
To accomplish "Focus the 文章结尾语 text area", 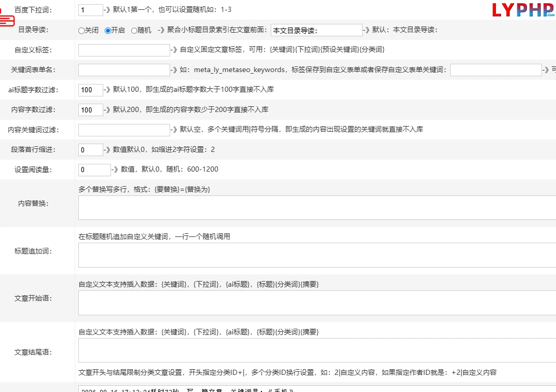I will 317,350.
